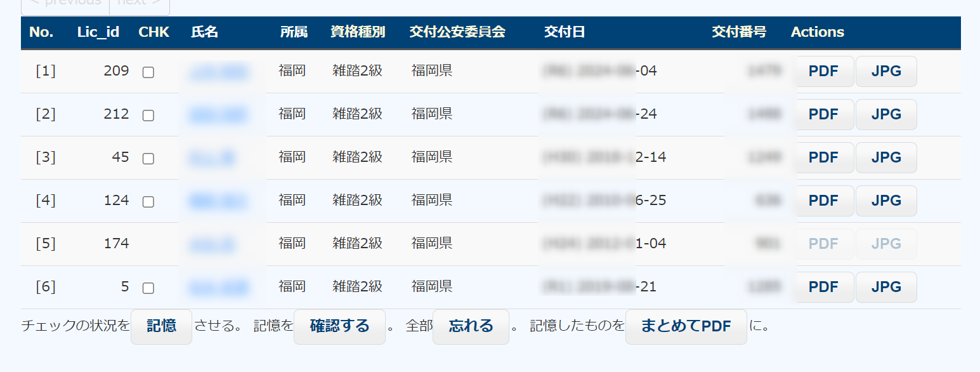Download the PDF for Lic_id 212
Image resolution: width=980 pixels, height=372 pixels.
(x=823, y=115)
